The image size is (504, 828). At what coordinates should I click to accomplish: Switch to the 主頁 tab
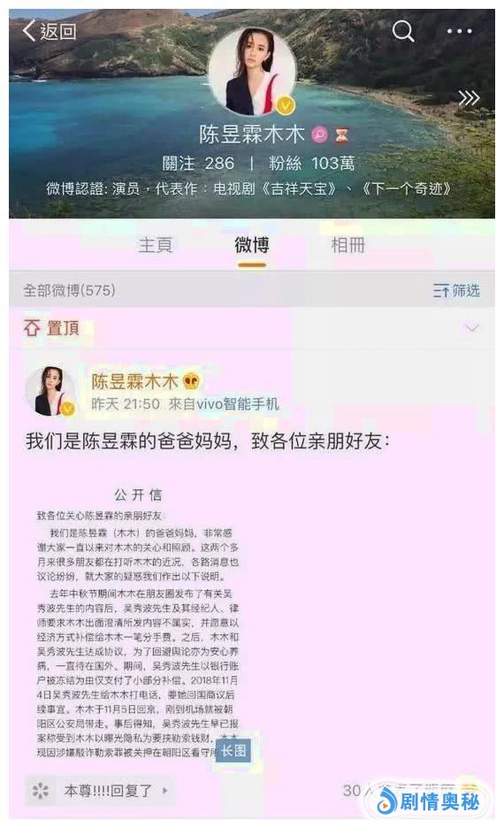pos(156,245)
